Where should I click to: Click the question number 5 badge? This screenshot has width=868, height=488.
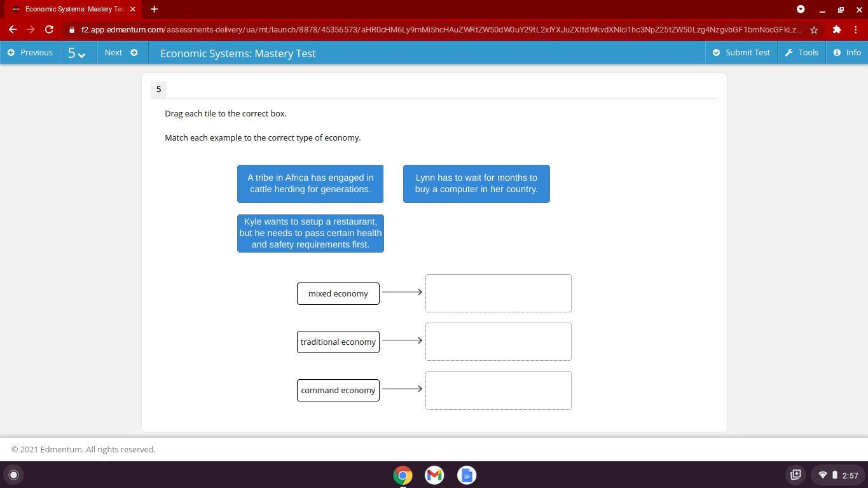158,89
